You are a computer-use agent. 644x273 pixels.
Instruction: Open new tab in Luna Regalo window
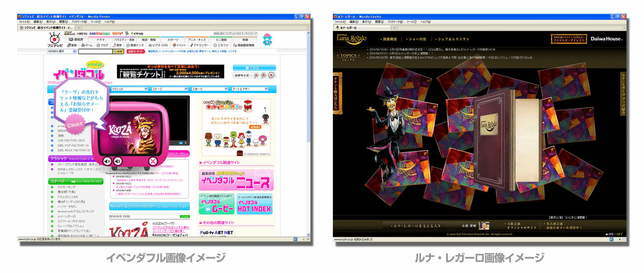[395, 27]
